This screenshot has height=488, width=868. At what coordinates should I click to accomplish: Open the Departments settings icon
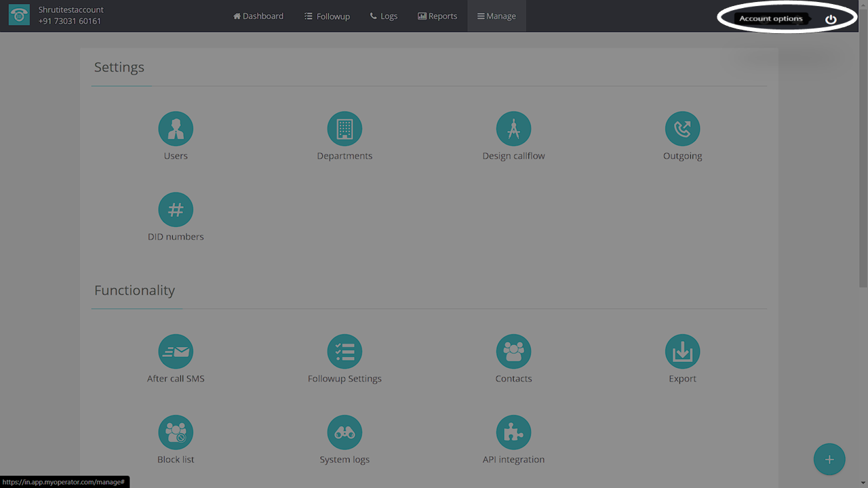(344, 129)
